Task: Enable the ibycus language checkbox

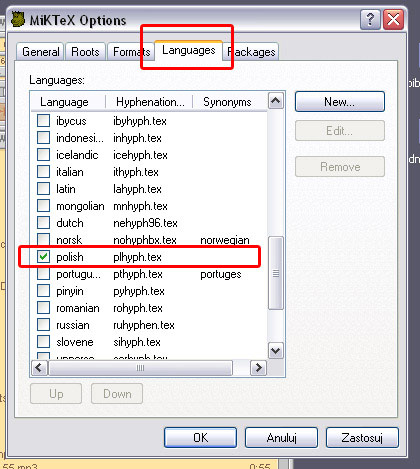Action: 43,120
